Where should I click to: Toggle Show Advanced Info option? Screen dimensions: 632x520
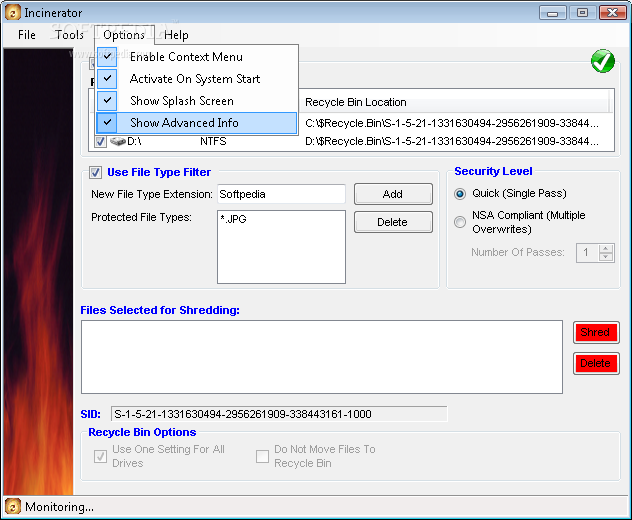pyautogui.click(x=197, y=123)
